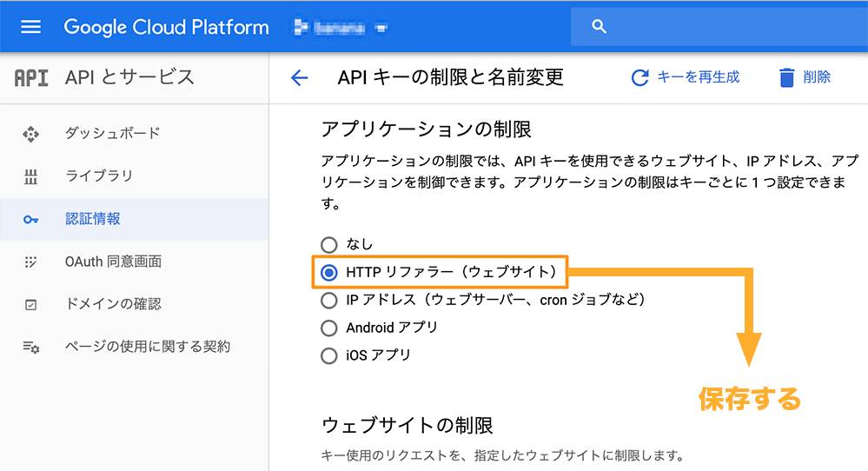Click キーを再生成 button text
Screen dimensions: 868x471
click(x=698, y=77)
